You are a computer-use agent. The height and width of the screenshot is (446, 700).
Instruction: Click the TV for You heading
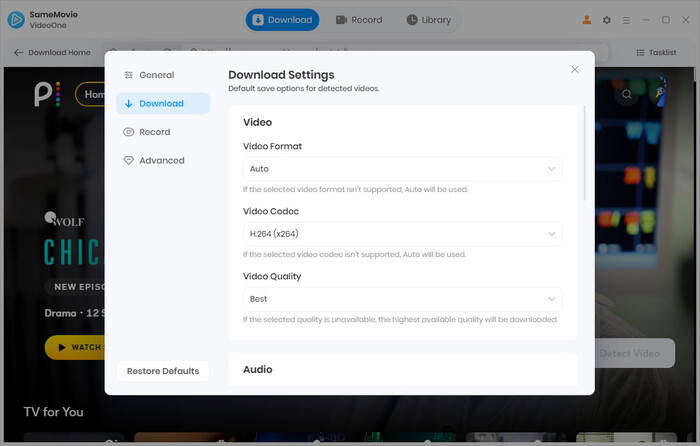click(54, 412)
